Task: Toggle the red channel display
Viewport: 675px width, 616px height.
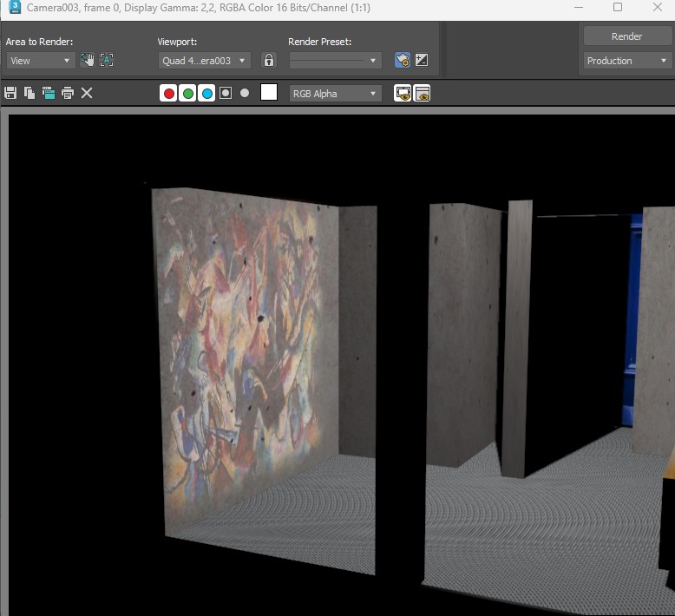Action: [x=168, y=93]
